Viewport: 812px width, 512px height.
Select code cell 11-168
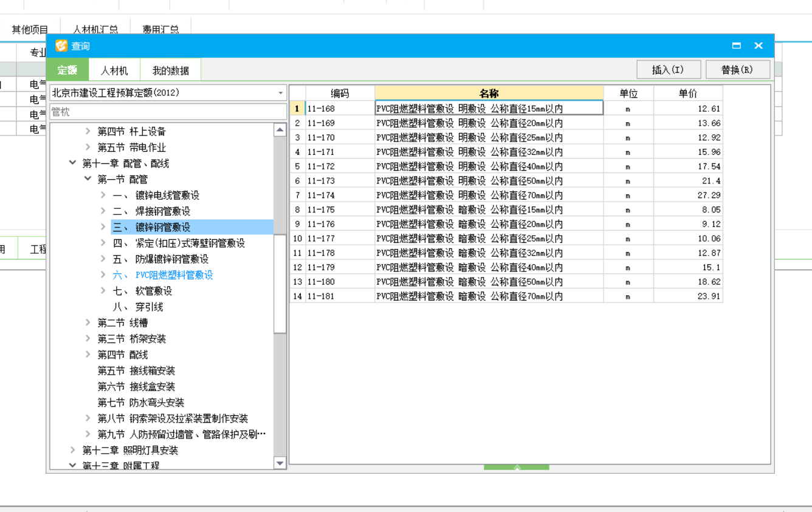click(x=340, y=109)
